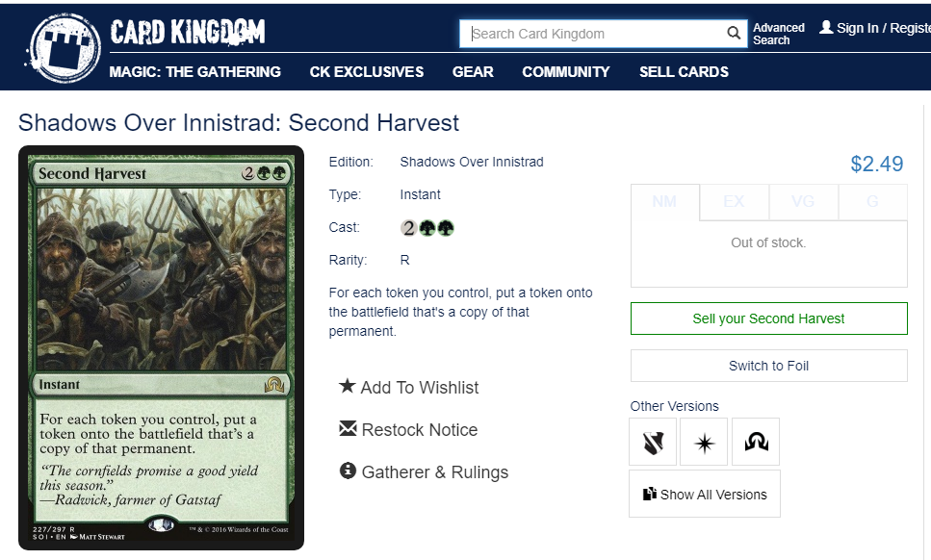The width and height of the screenshot is (931, 560).
Task: Click the Card Kingdom castle logo
Action: click(63, 47)
